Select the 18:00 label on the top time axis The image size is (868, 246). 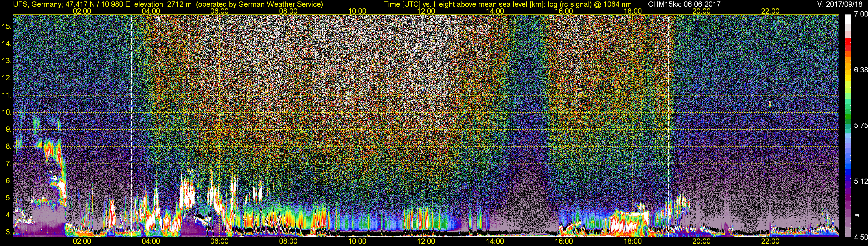[633, 11]
